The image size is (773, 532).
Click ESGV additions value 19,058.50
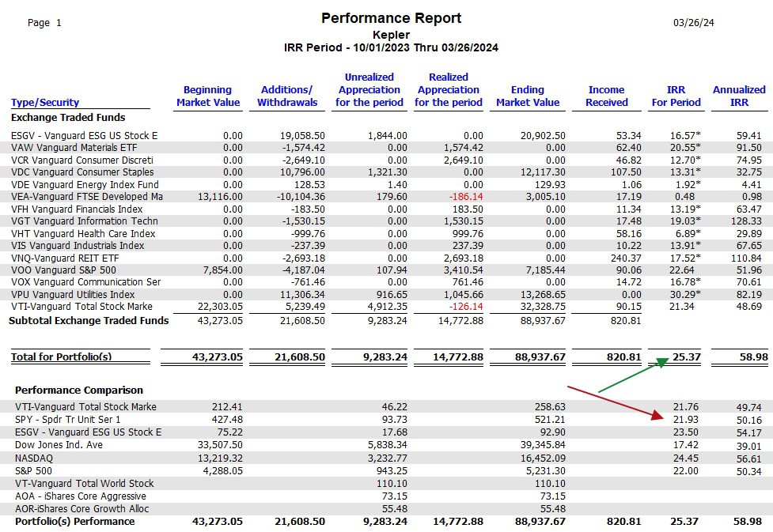[x=302, y=135]
